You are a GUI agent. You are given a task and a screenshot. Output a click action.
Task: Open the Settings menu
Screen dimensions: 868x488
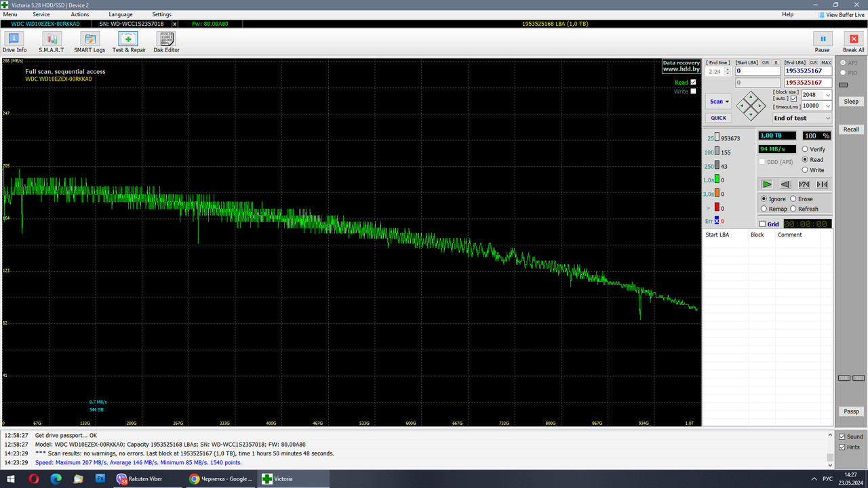pyautogui.click(x=161, y=14)
